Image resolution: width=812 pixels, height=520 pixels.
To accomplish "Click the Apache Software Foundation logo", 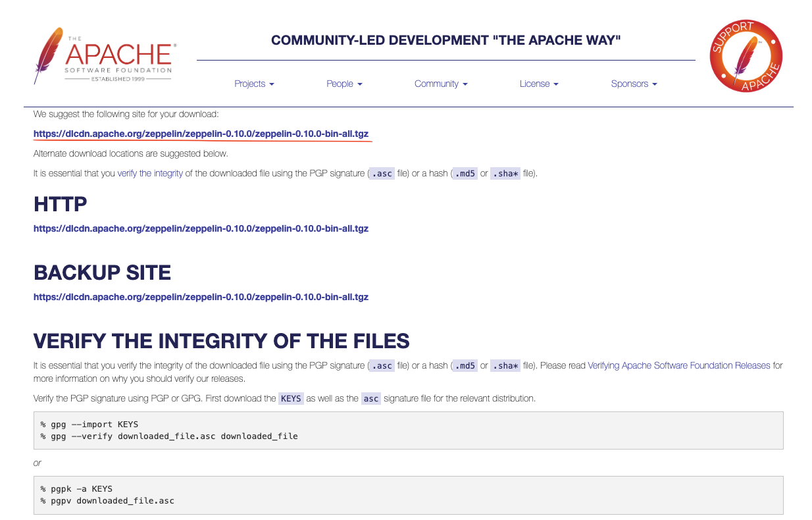I will pos(105,56).
